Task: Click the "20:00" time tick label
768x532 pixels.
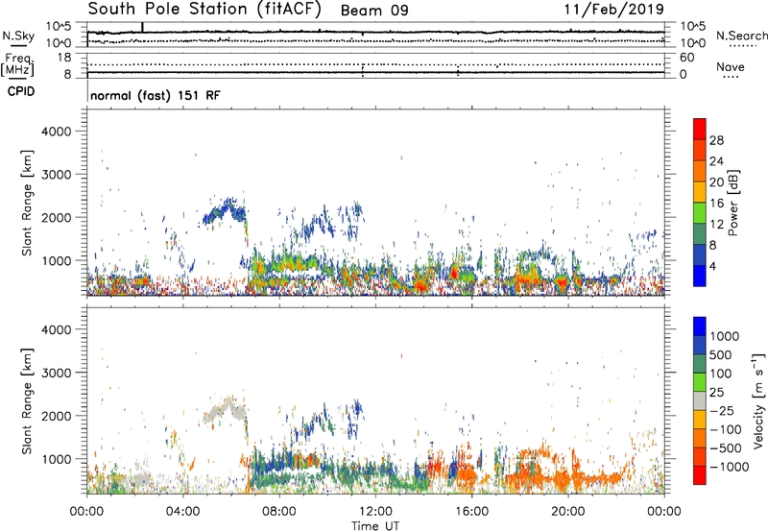Action: (568, 512)
